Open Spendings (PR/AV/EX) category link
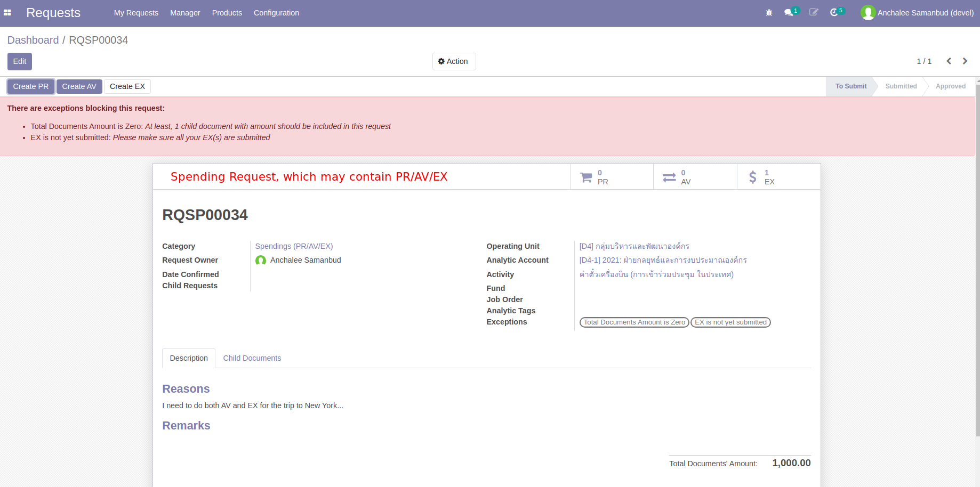This screenshot has height=487, width=980. (x=294, y=246)
